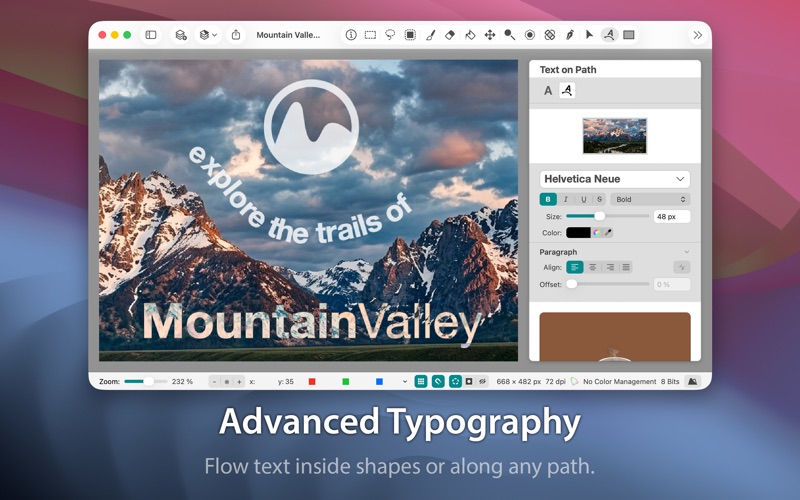Select the rectangular marquee tool
This screenshot has width=800, height=500.
tap(370, 35)
